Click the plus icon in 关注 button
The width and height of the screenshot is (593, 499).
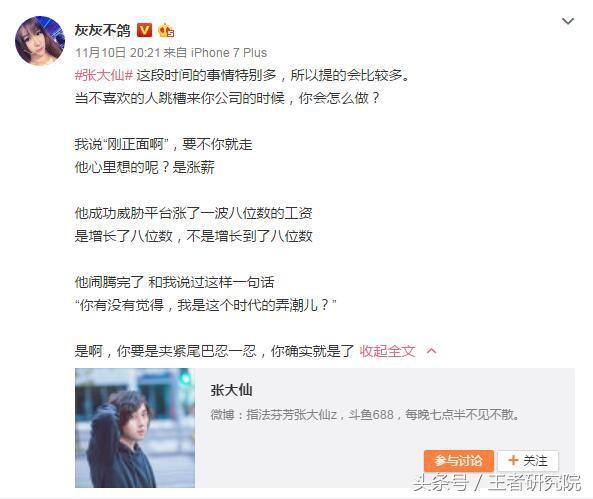coord(513,460)
